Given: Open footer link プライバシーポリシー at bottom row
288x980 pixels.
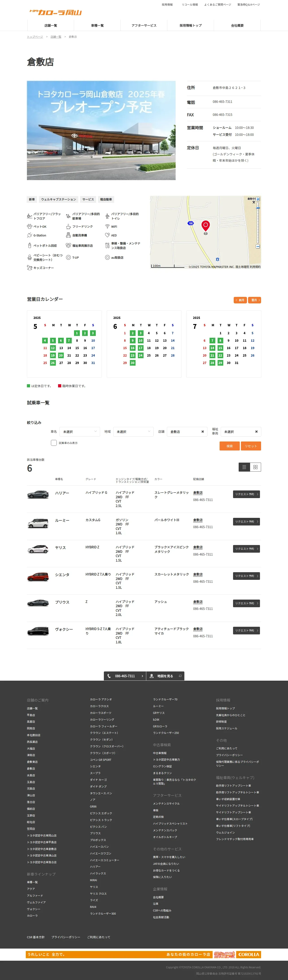Looking at the screenshot, I should click(66, 937).
